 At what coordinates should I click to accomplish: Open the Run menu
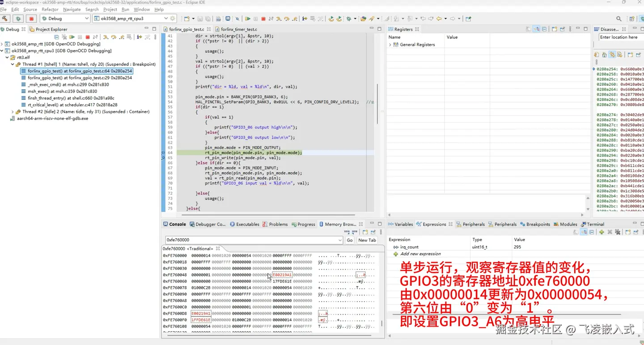(x=125, y=9)
